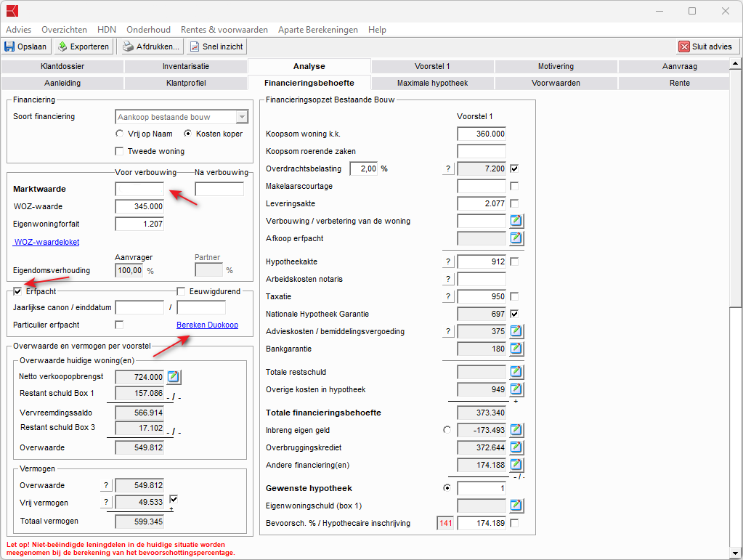The width and height of the screenshot is (743, 560).
Task: Edit Verbouwing / verbetering van de woning
Action: coord(516,221)
